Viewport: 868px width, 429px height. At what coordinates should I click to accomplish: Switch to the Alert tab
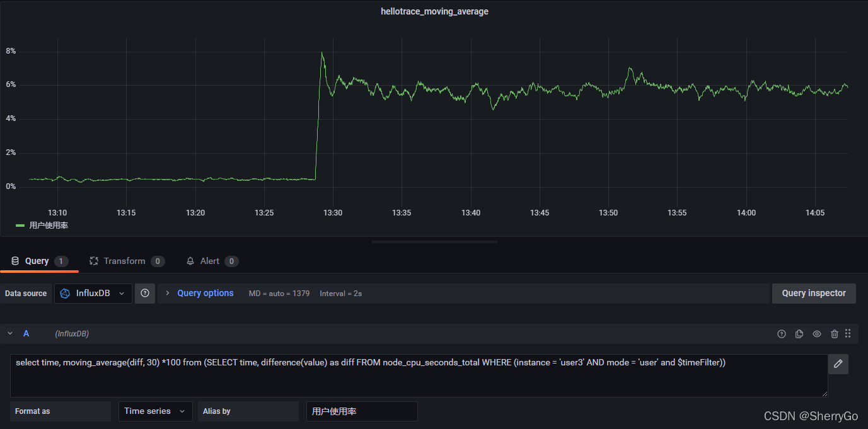(x=209, y=261)
